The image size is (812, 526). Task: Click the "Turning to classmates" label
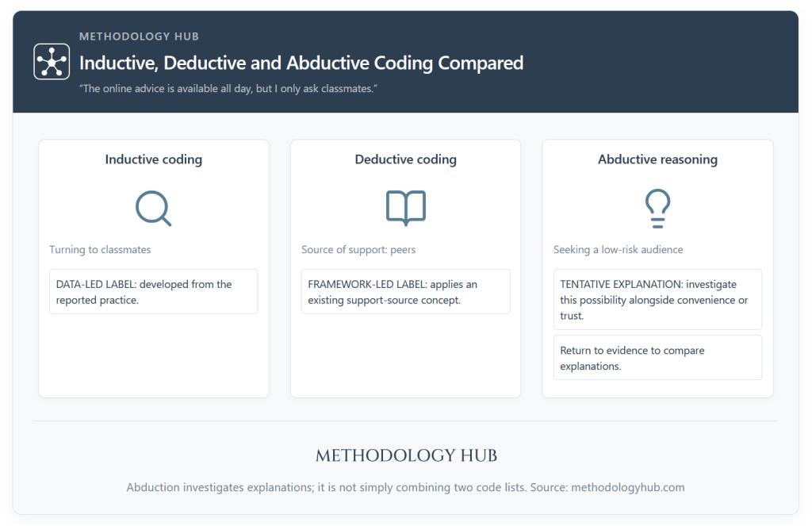click(x=100, y=249)
